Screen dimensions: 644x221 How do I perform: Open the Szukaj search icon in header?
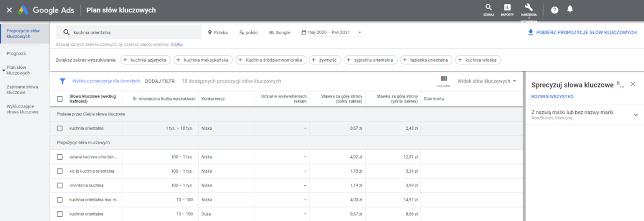[488, 9]
